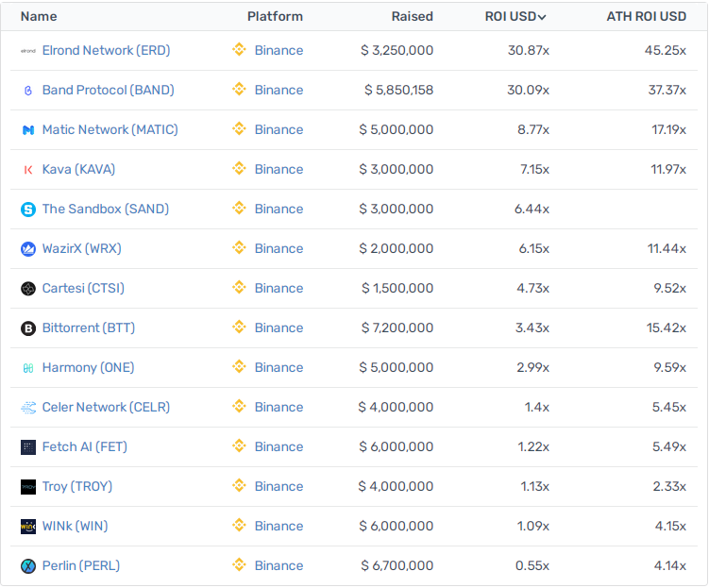The width and height of the screenshot is (709, 588).
Task: Click Binance icon in Kava row
Action: (239, 169)
